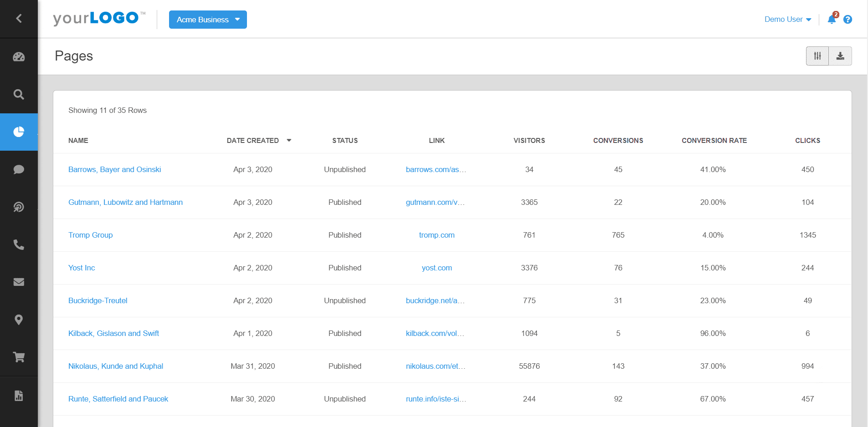Click the yourLOGO brand logo
The width and height of the screenshot is (868, 427).
pos(99,18)
